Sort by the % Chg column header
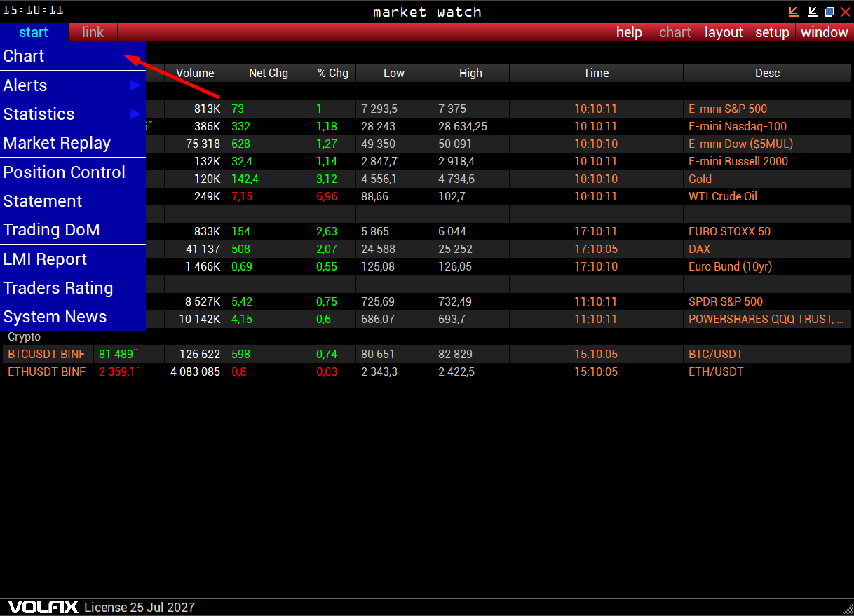The width and height of the screenshot is (854, 616). coord(333,73)
